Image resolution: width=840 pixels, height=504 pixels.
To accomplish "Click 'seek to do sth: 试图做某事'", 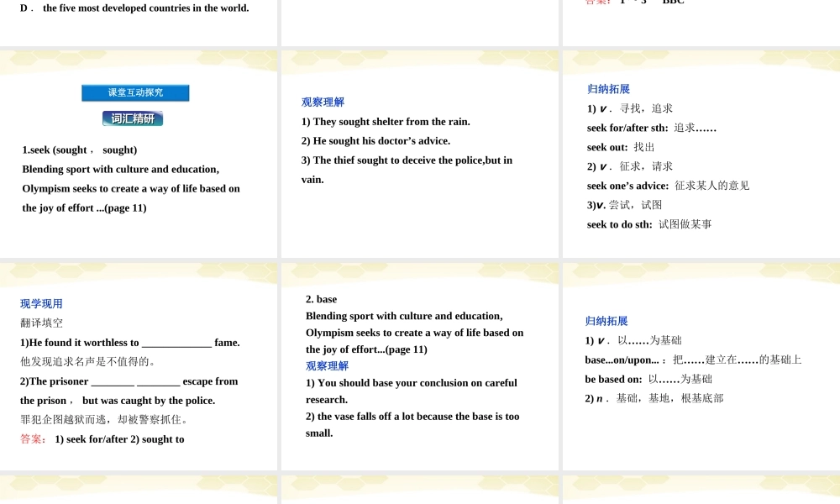I will (x=649, y=224).
